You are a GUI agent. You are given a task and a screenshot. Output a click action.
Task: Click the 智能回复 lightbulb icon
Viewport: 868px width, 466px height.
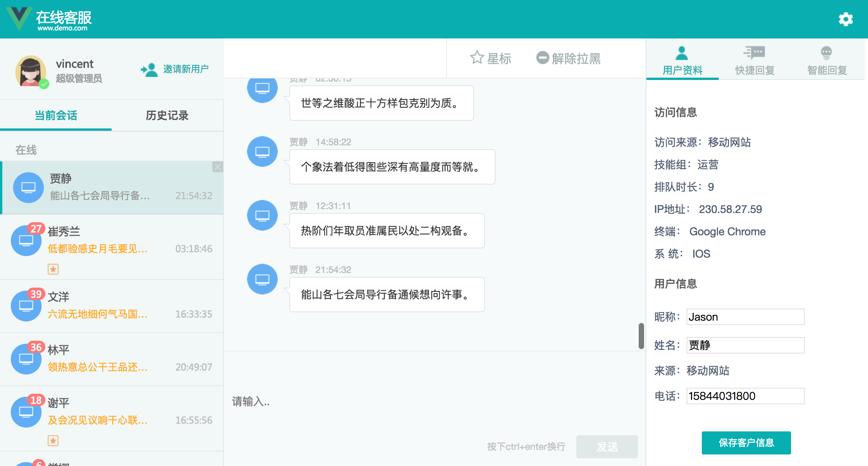pos(826,53)
